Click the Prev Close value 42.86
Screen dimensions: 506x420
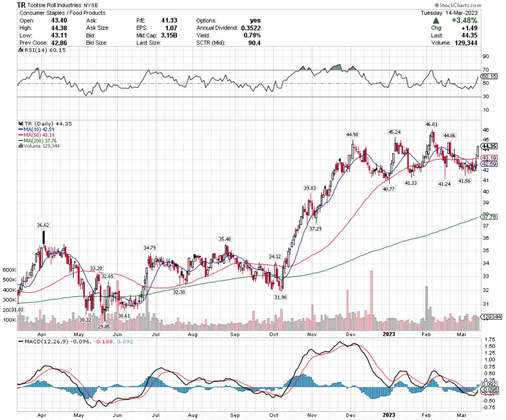[59, 43]
